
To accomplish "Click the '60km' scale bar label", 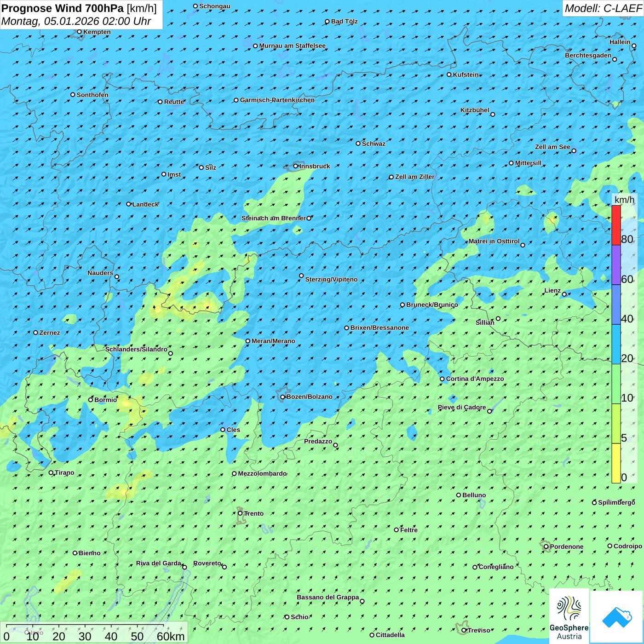I will pos(171,636).
